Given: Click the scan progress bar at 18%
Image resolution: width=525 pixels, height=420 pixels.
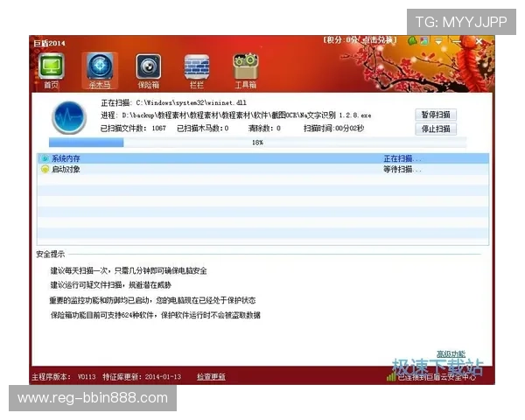Looking at the screenshot, I should pos(257,143).
